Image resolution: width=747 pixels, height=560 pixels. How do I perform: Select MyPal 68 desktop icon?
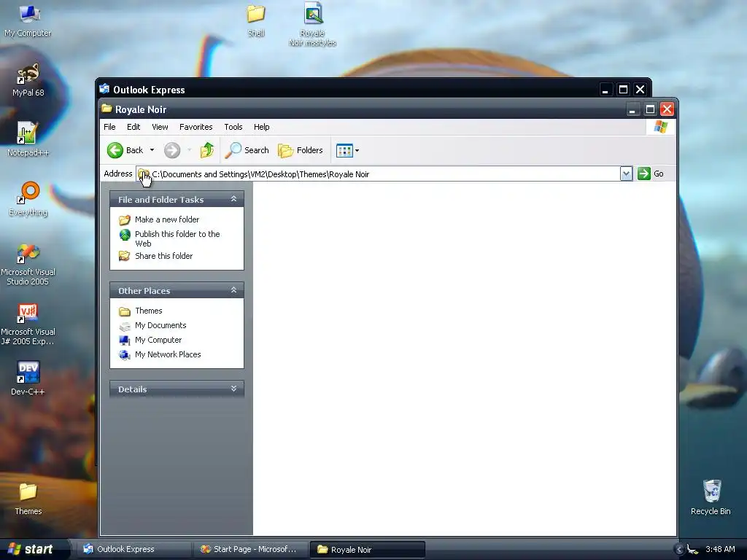tap(28, 80)
